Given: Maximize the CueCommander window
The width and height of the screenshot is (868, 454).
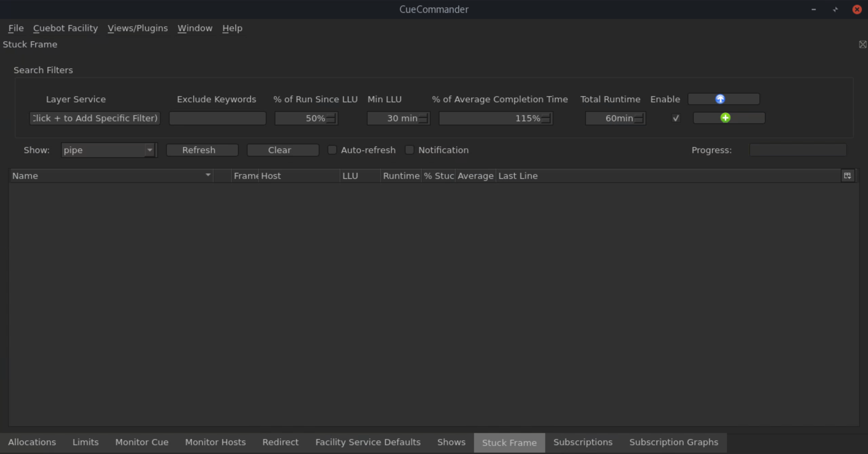Looking at the screenshot, I should [x=835, y=9].
